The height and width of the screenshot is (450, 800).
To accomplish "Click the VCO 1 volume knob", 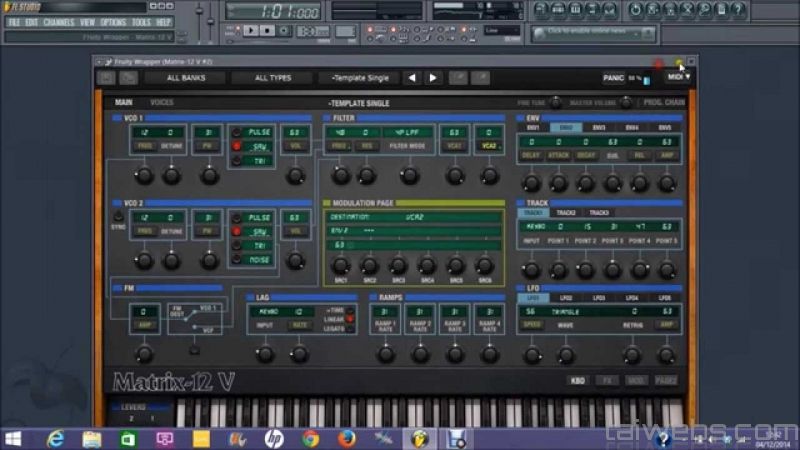I will click(x=294, y=176).
